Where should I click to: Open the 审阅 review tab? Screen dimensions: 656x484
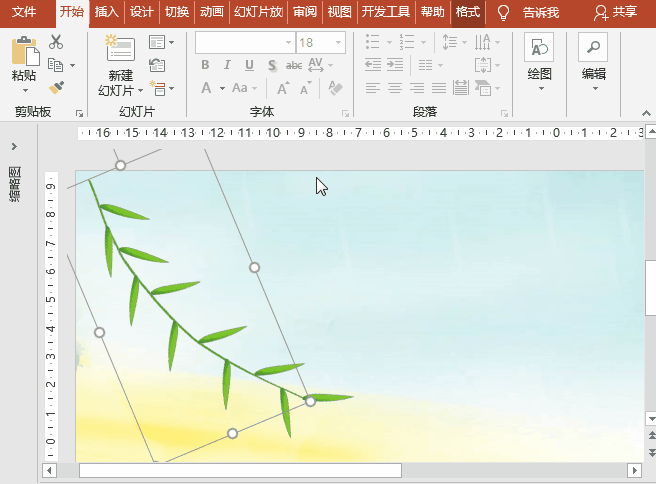pos(305,12)
